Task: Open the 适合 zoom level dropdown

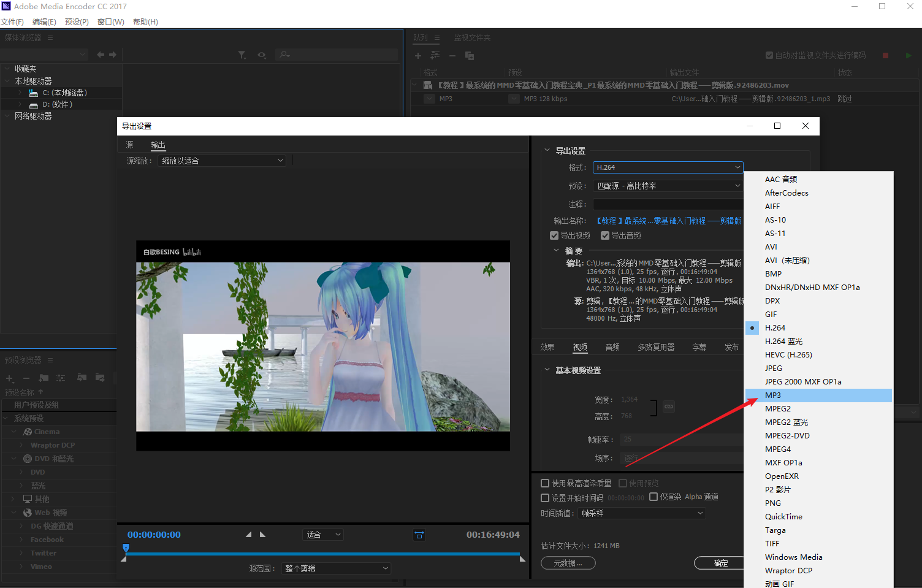Action: [x=323, y=535]
